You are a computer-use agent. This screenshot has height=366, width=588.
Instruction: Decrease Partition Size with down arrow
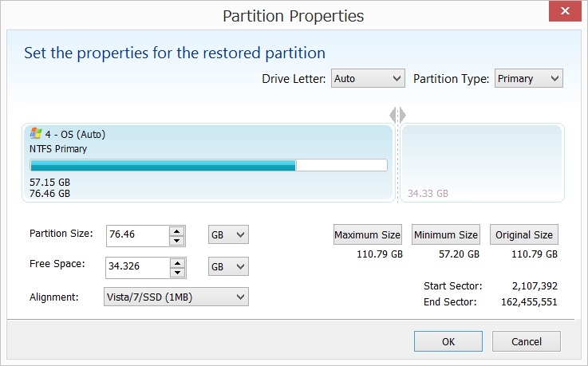[177, 240]
